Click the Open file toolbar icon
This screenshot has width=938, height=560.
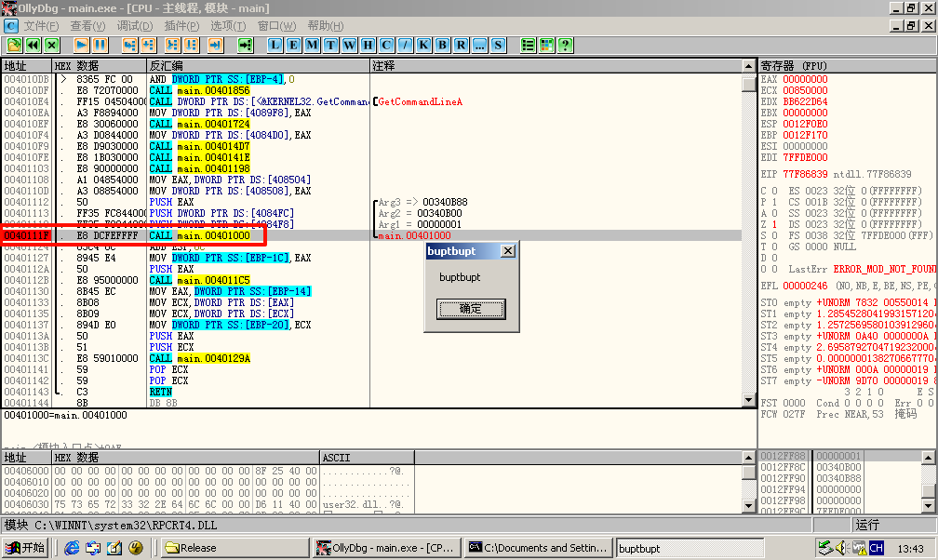13,45
